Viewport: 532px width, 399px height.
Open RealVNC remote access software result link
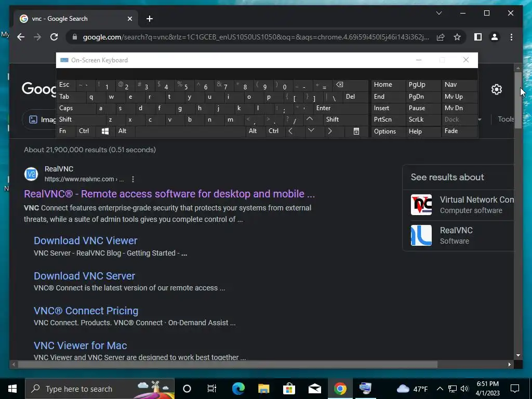pyautogui.click(x=169, y=194)
